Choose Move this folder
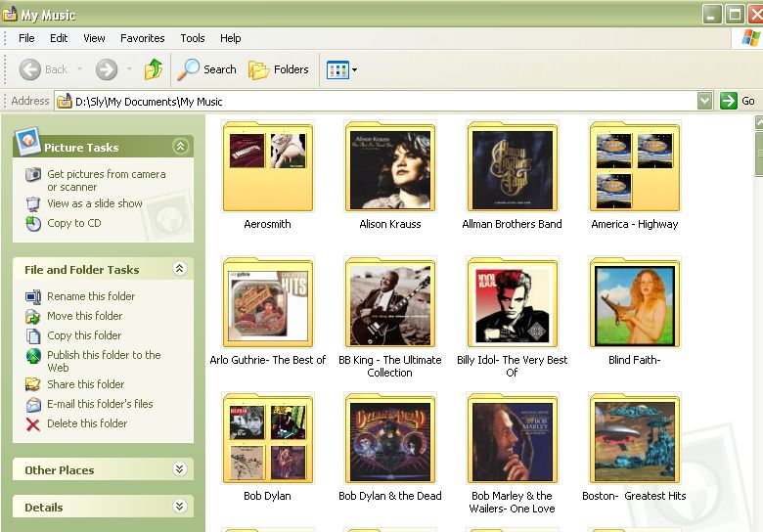The image size is (763, 532). pos(85,316)
